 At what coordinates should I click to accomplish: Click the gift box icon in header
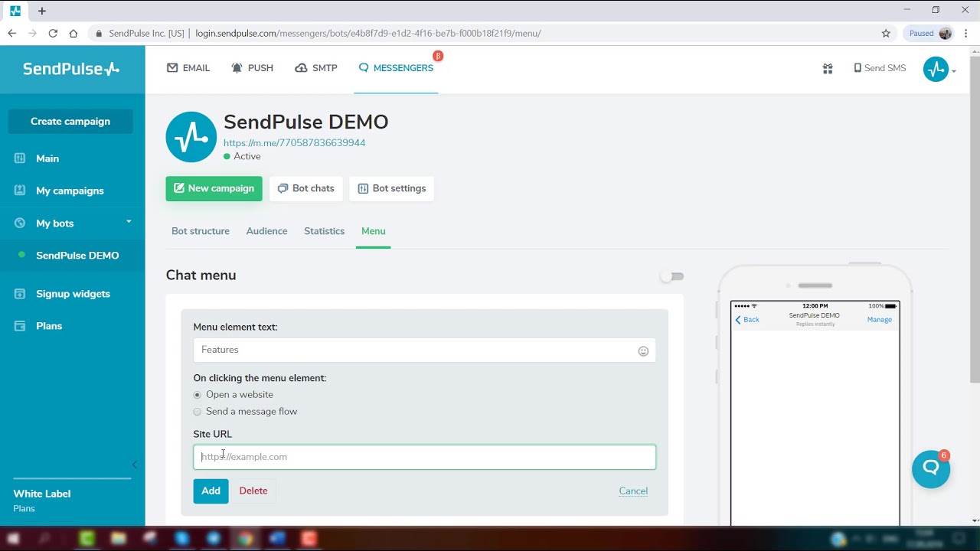coord(828,68)
